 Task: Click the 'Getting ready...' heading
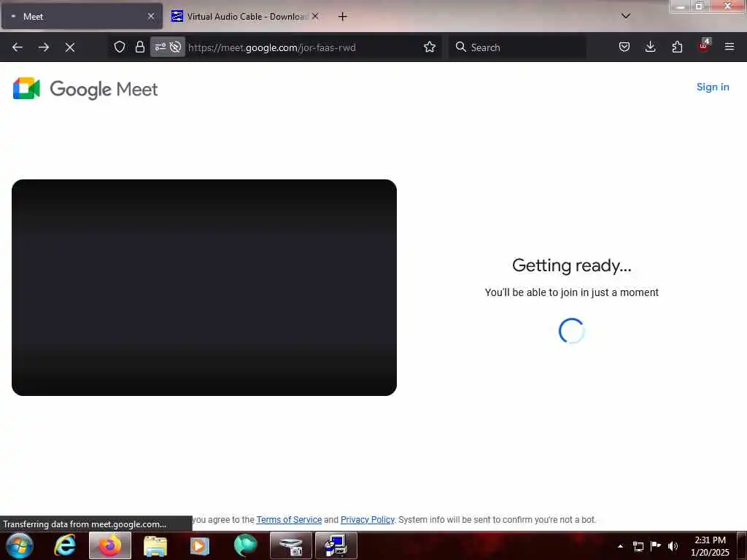(x=572, y=265)
